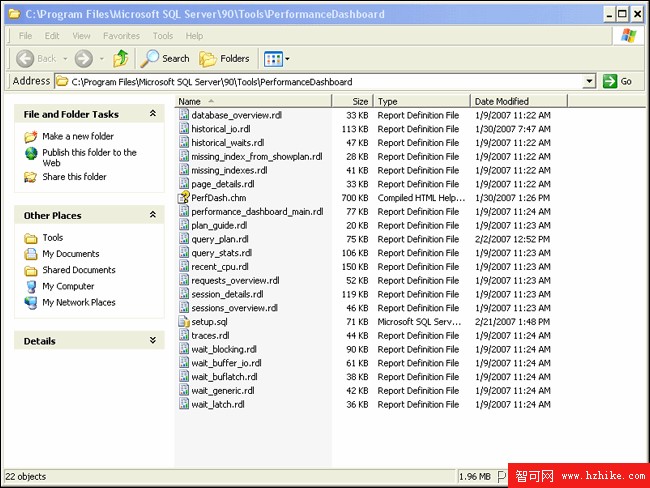Sort by the Name column header
Image resolution: width=650 pixels, height=488 pixels.
click(x=253, y=101)
